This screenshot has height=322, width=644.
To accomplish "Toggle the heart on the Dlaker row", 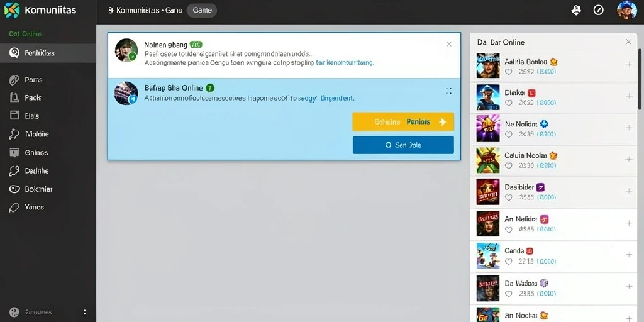I will pyautogui.click(x=508, y=103).
